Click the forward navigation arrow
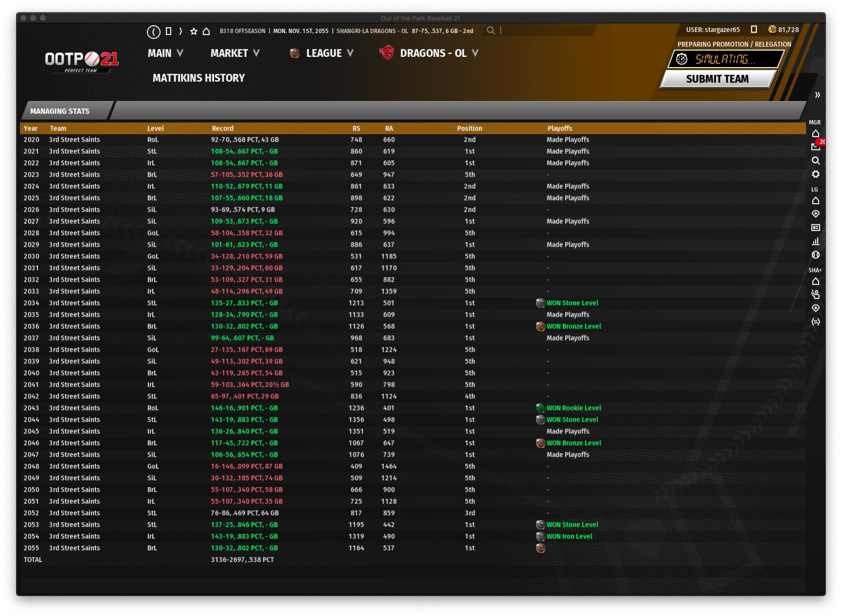 pos(181,31)
